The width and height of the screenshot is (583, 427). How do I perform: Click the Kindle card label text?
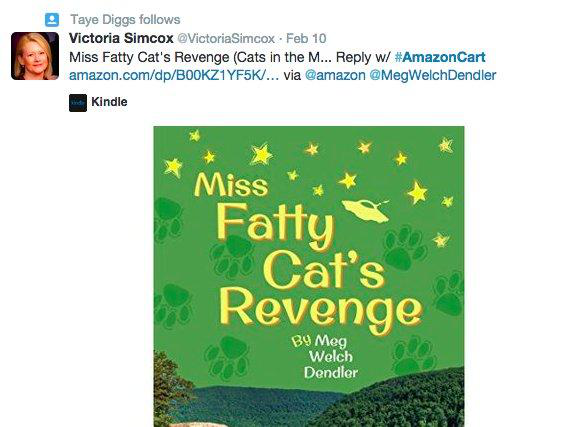(x=109, y=102)
